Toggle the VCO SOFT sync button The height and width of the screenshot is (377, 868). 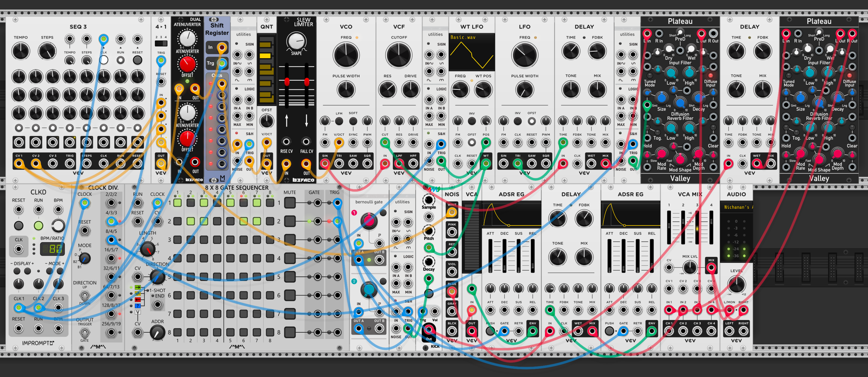pyautogui.click(x=353, y=121)
